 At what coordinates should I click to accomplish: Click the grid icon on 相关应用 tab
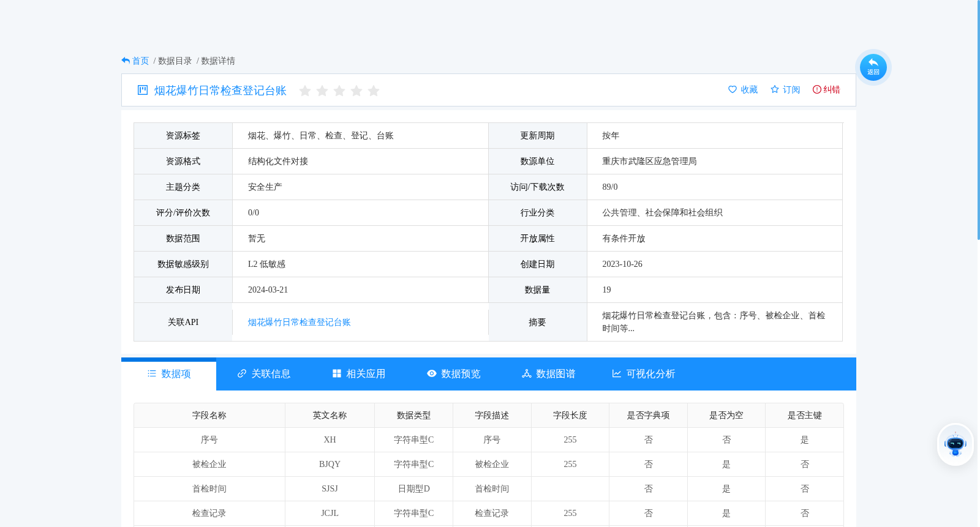coord(337,373)
